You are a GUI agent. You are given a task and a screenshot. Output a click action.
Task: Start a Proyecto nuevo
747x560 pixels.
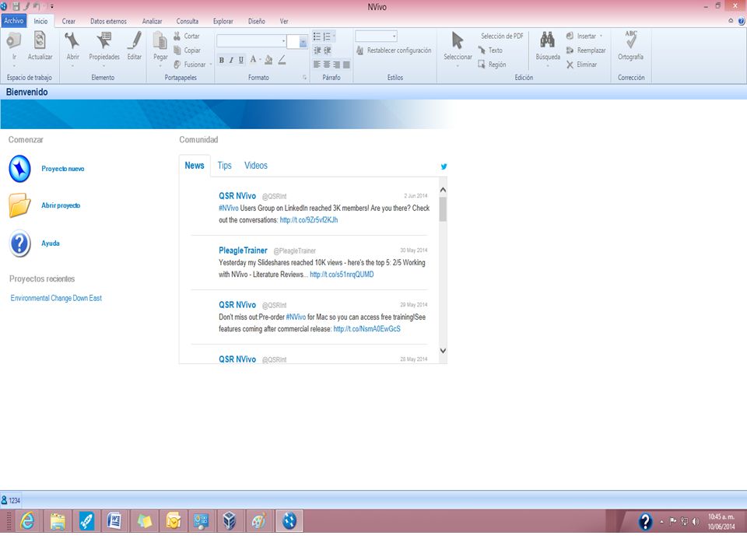click(63, 169)
